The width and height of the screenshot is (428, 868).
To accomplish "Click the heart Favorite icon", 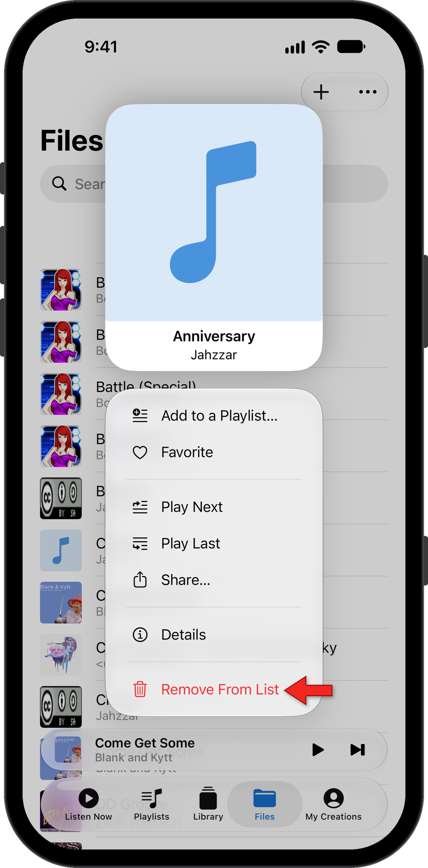I will coord(140,452).
